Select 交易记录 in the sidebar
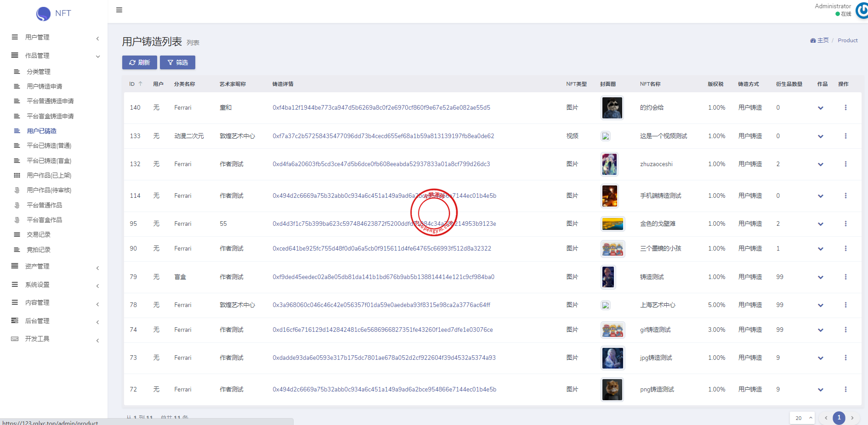The image size is (868, 425). tap(39, 235)
